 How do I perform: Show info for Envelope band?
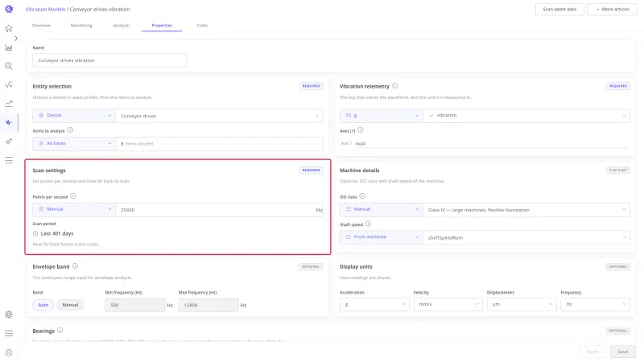click(75, 266)
